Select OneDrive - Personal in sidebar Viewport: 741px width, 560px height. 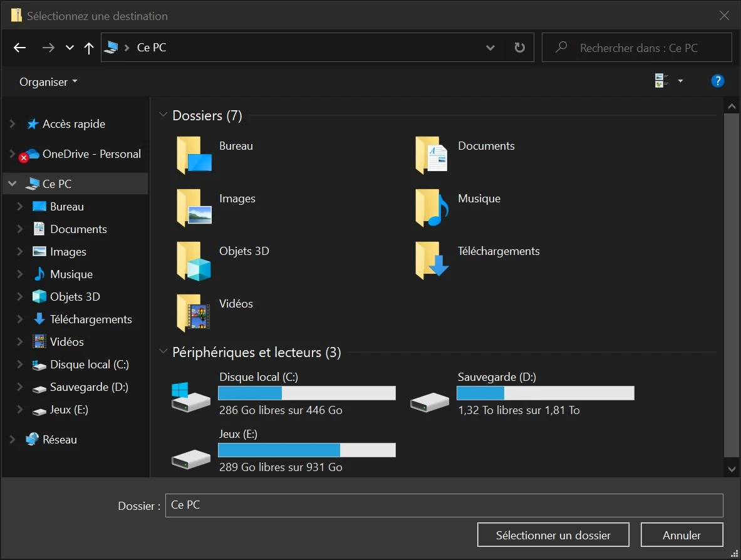point(91,154)
